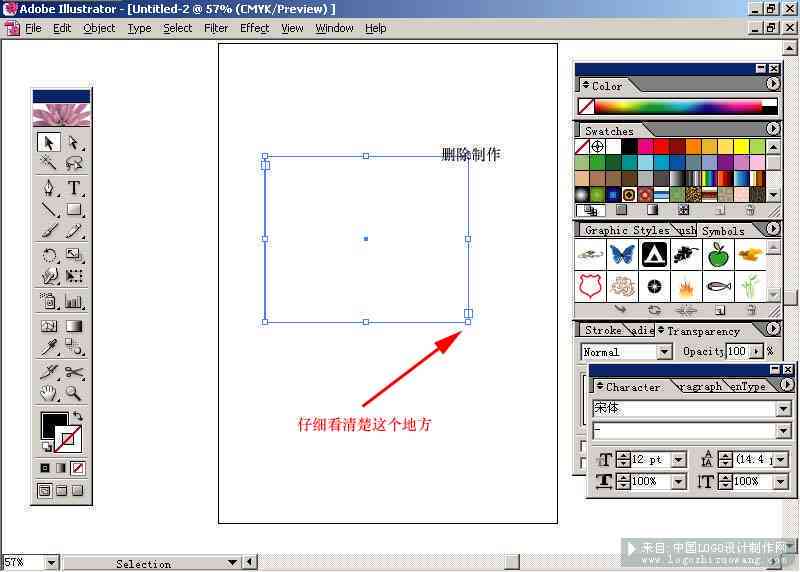Switch to the Graphic Styles tab
The width and height of the screenshot is (800, 572).
627,231
